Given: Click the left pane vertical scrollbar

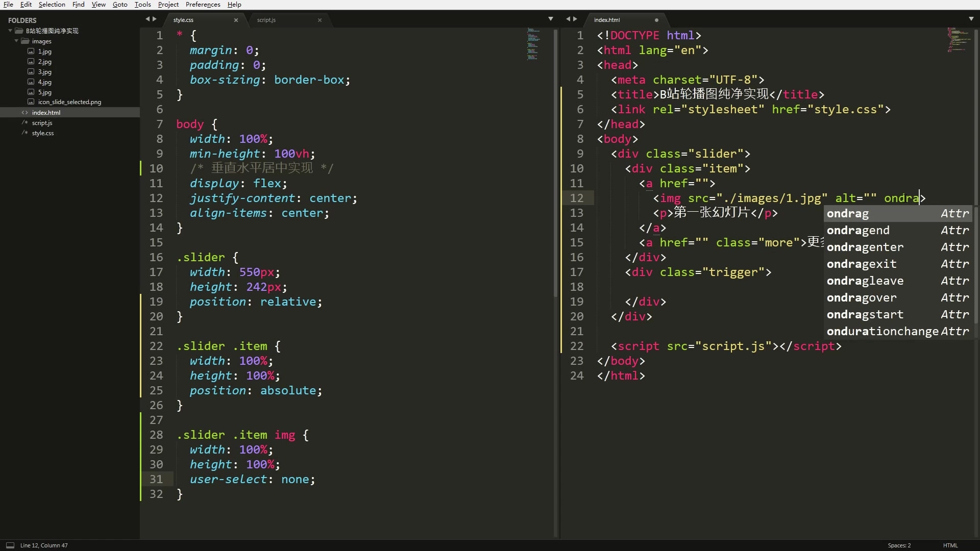Looking at the screenshot, I should [x=555, y=163].
